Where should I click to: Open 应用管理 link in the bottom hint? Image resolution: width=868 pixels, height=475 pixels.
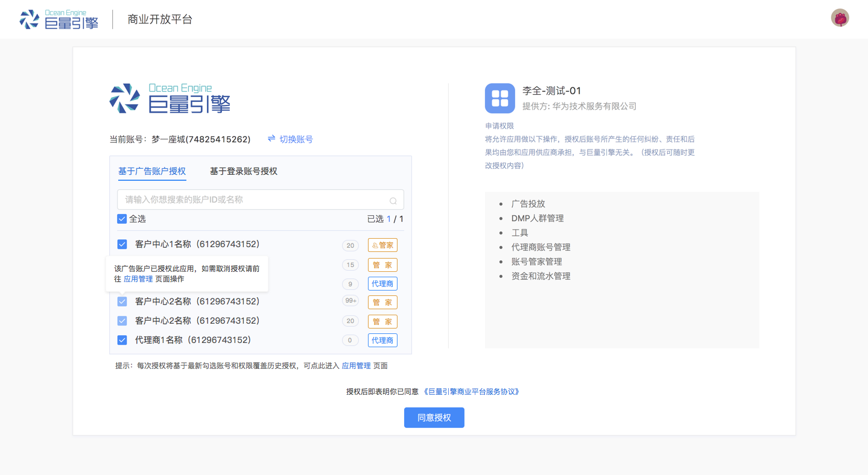coord(356,366)
